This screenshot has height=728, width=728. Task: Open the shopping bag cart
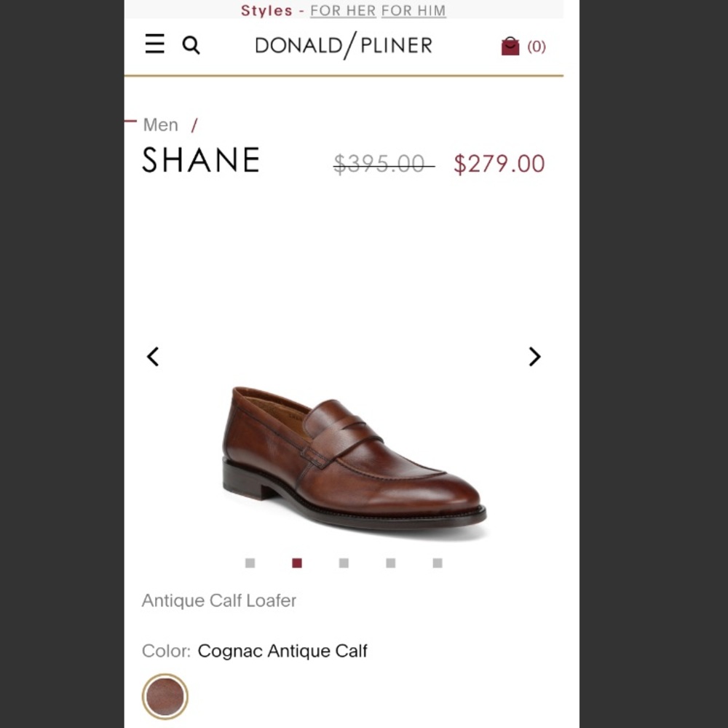point(510,45)
